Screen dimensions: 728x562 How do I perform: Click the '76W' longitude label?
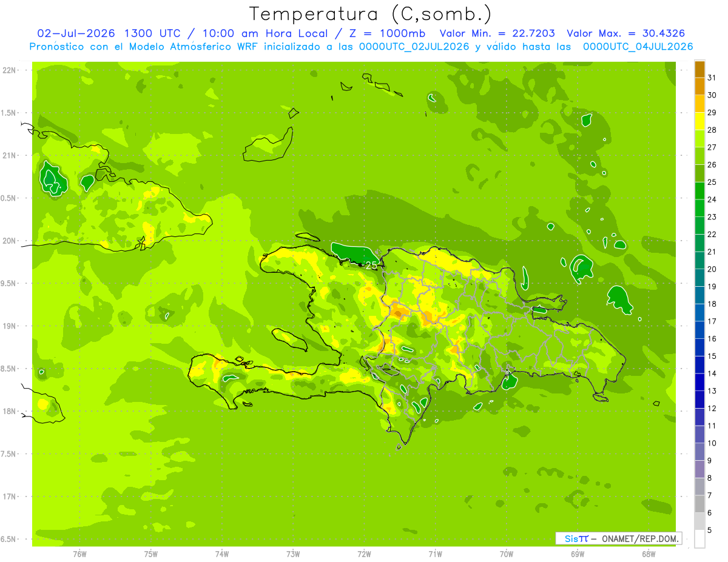click(79, 554)
